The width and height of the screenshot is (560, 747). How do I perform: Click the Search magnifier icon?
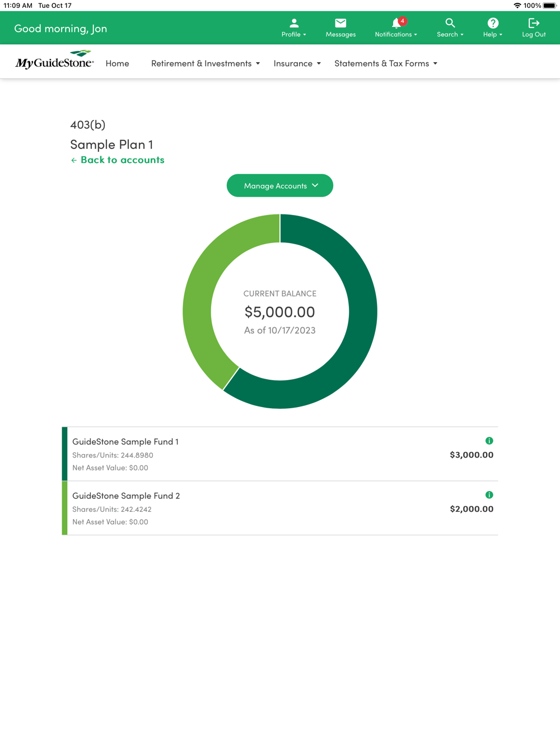(x=450, y=23)
